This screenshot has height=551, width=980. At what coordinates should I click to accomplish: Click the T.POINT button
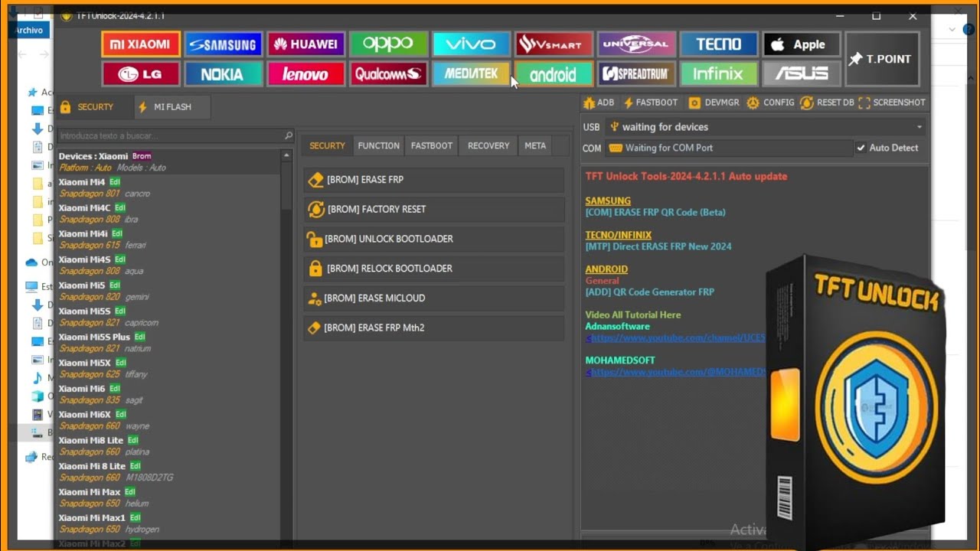pyautogui.click(x=882, y=59)
